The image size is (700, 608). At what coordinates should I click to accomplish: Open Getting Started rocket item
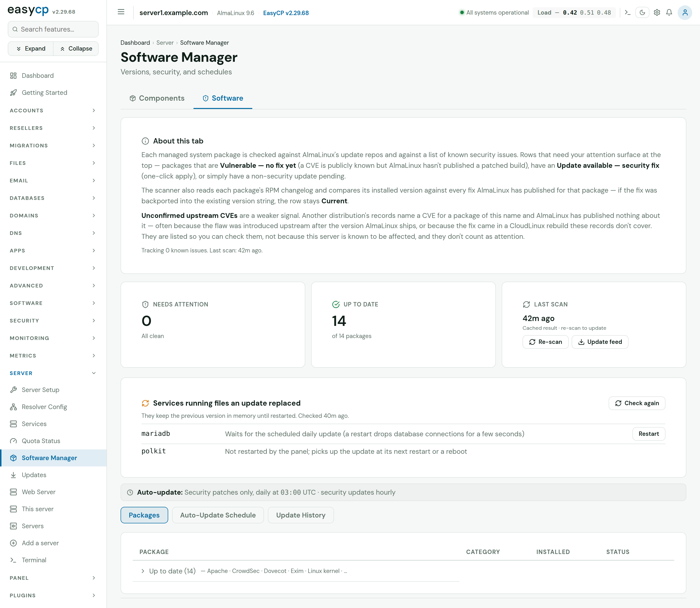pyautogui.click(x=53, y=93)
